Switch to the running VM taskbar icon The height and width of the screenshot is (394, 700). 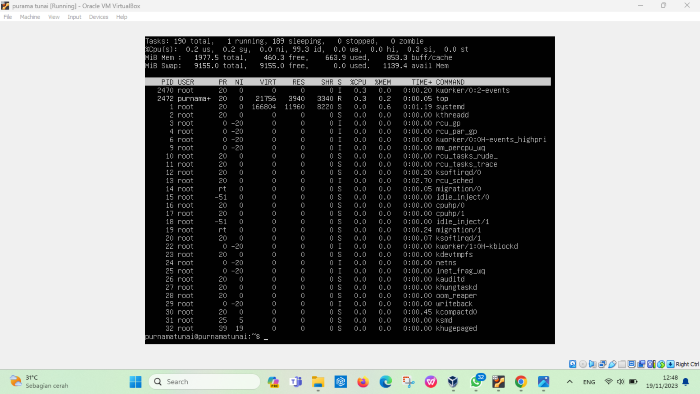[499, 382]
